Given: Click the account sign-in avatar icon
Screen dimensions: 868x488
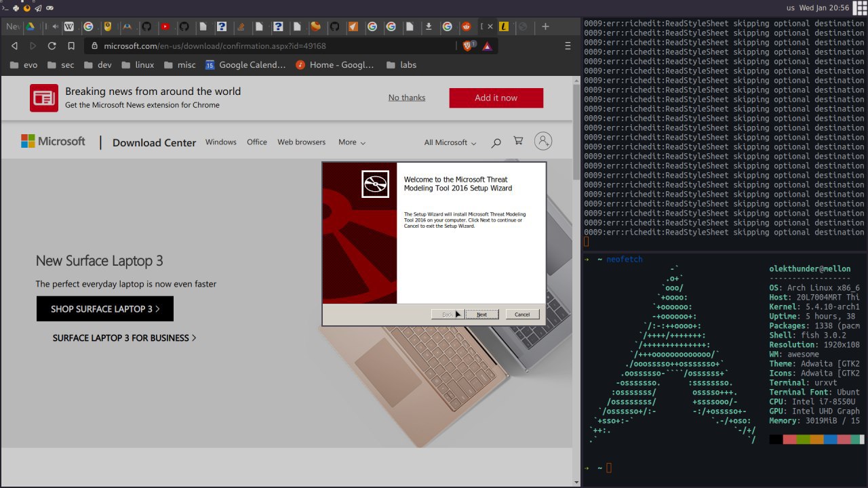Looking at the screenshot, I should point(543,141).
